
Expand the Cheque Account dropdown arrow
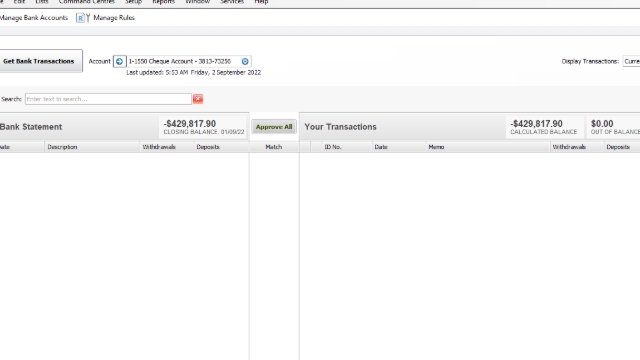[245, 61]
